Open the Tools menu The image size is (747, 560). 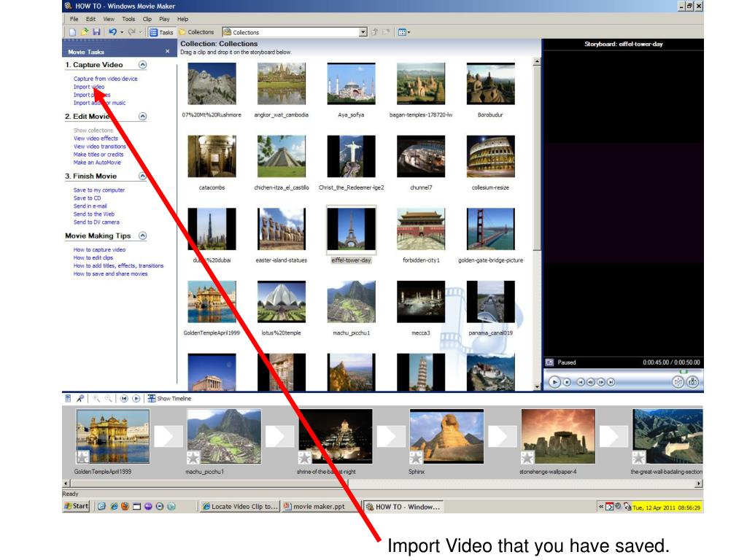pos(128,19)
